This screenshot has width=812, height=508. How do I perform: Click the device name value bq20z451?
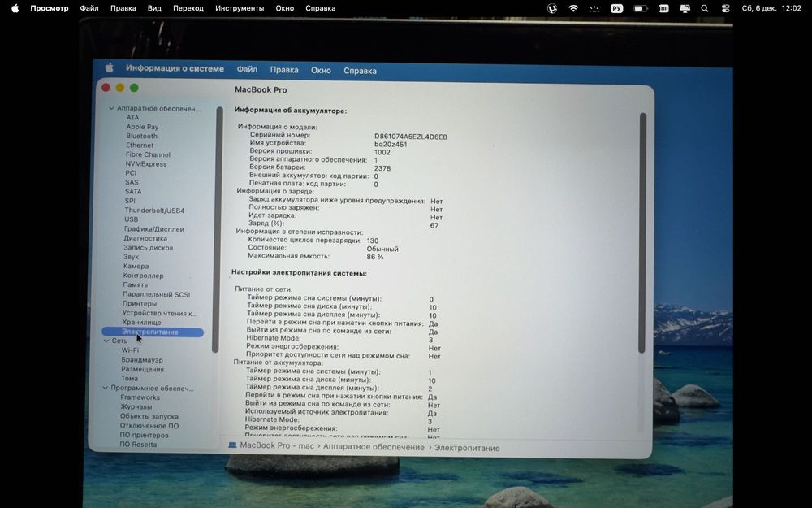coord(391,145)
